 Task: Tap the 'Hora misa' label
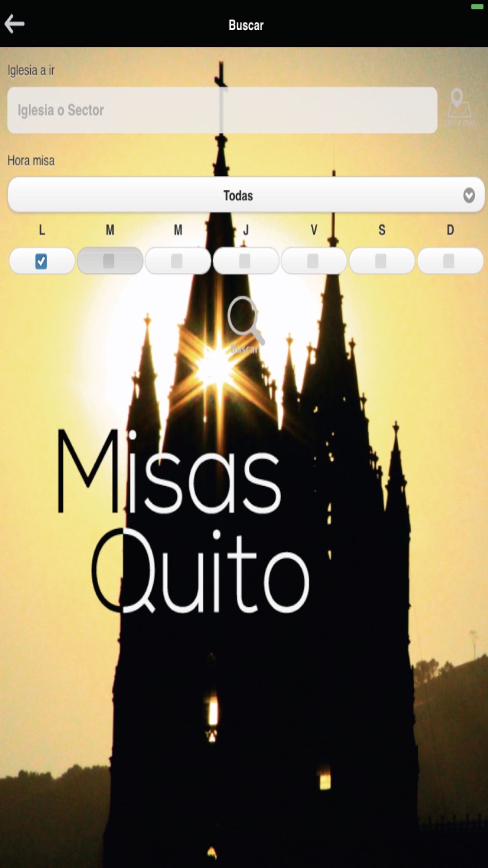point(31,161)
